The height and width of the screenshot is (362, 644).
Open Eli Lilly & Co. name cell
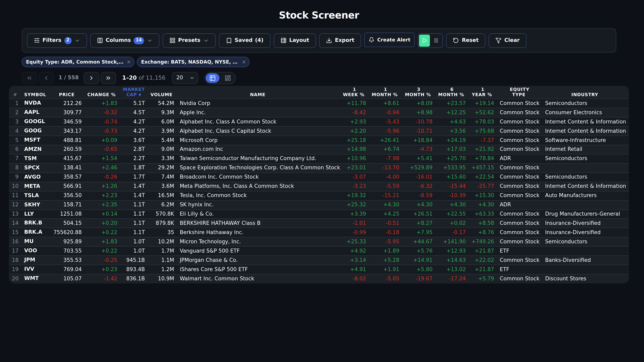pos(196,214)
